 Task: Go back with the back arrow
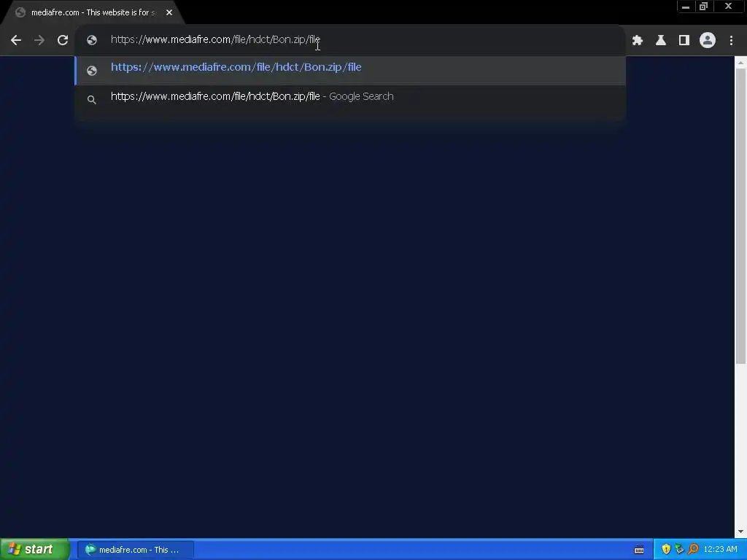click(16, 41)
